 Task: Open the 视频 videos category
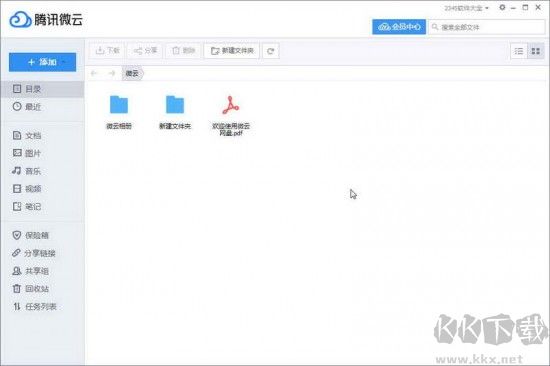coord(42,189)
